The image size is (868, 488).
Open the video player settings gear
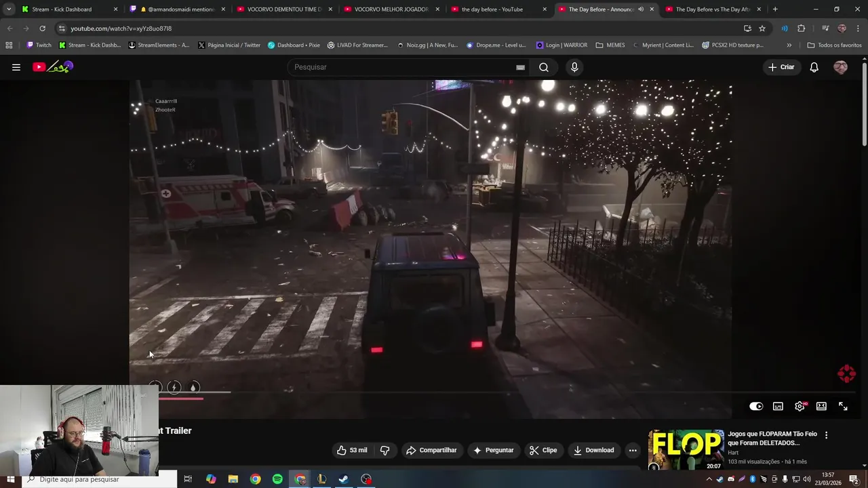point(800,406)
